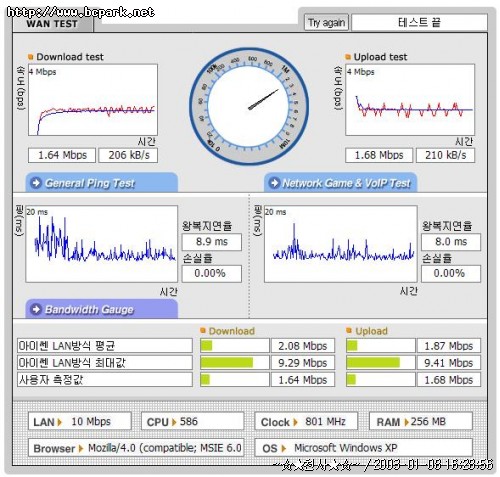Click the 2.08 Mbps average download value

303,346
